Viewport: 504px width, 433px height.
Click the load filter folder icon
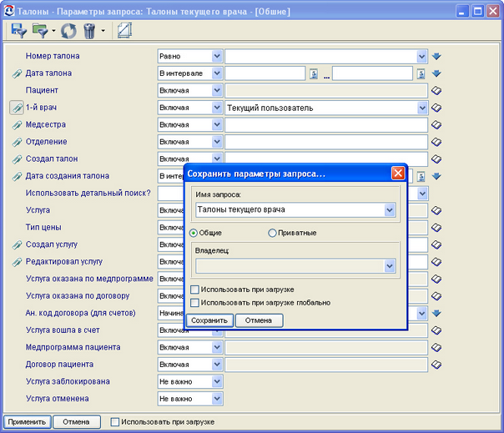pos(40,31)
